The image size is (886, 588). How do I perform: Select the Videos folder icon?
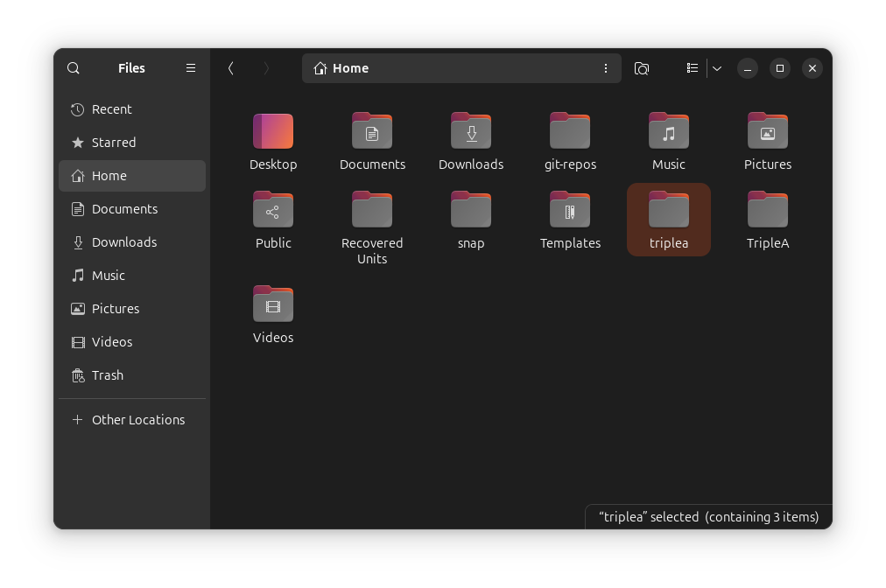tap(273, 304)
